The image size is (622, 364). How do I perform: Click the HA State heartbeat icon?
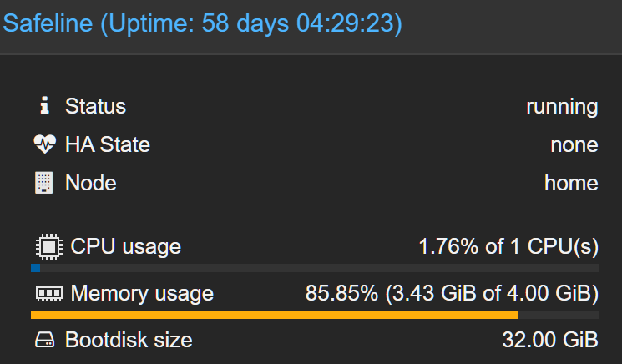(44, 144)
